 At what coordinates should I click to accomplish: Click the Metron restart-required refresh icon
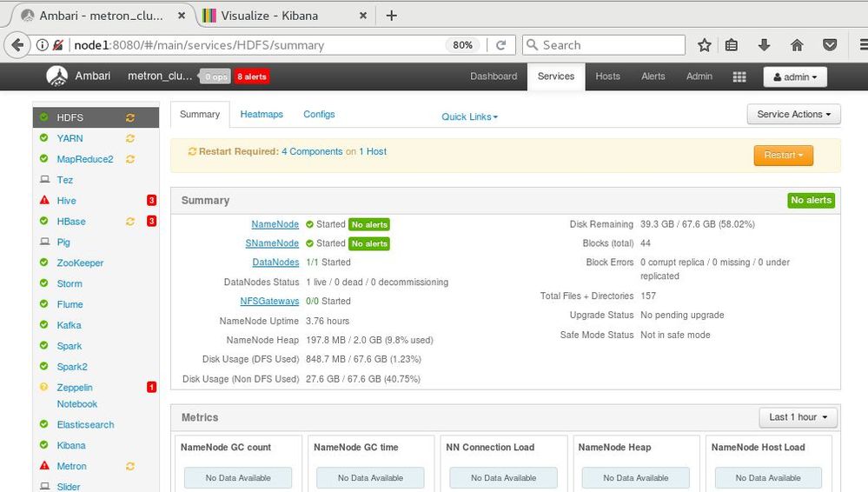(130, 467)
